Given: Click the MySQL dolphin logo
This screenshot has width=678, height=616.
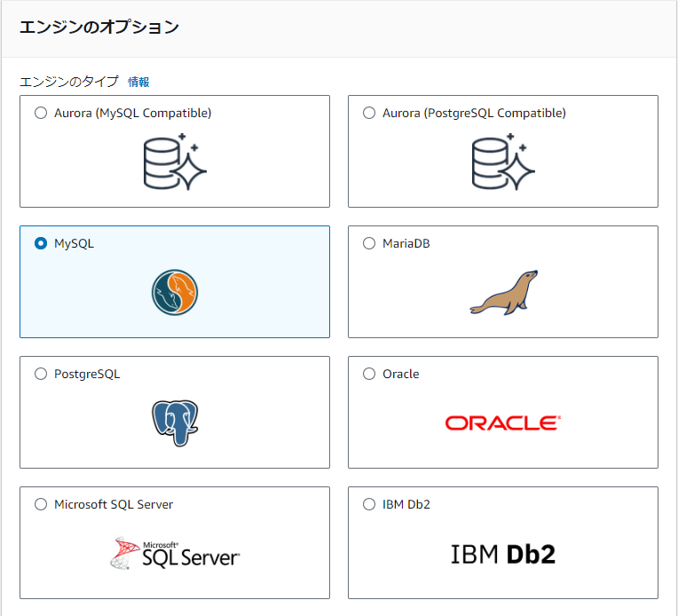Looking at the screenshot, I should click(x=175, y=292).
